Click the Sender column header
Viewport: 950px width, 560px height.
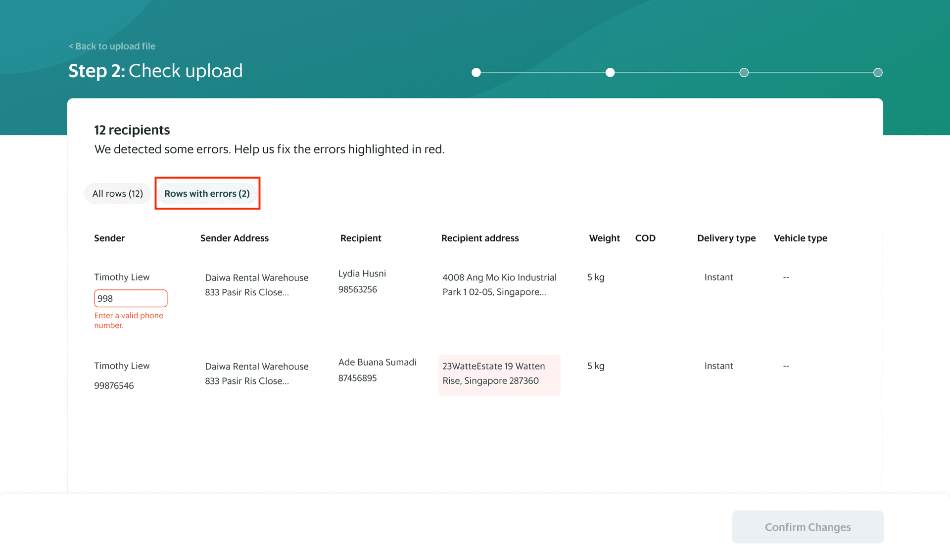109,238
